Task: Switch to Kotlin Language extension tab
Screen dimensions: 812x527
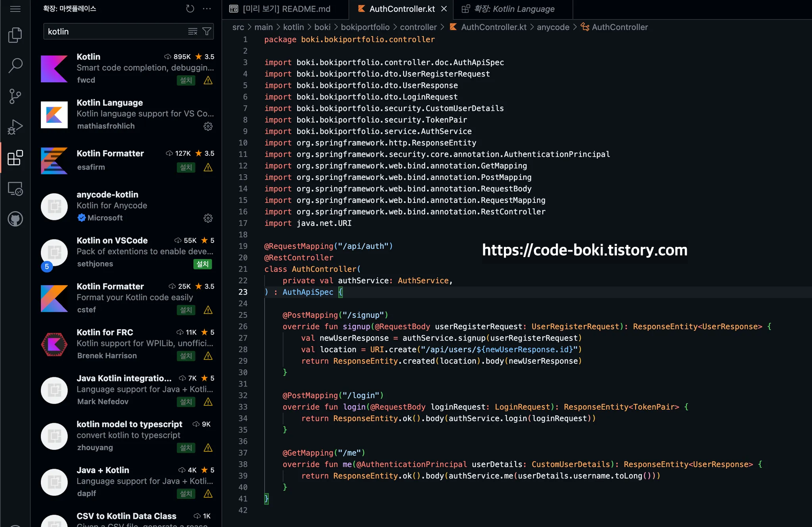Action: [514, 9]
